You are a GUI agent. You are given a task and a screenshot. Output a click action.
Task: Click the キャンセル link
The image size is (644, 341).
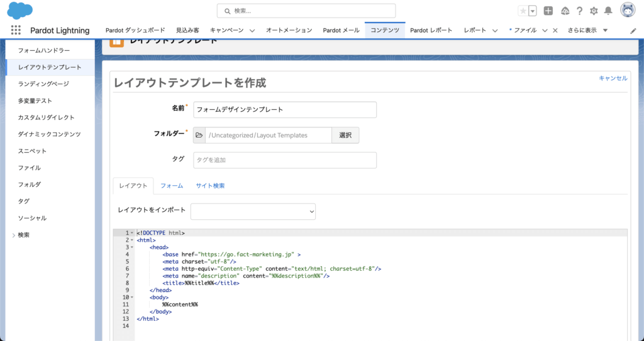(613, 78)
